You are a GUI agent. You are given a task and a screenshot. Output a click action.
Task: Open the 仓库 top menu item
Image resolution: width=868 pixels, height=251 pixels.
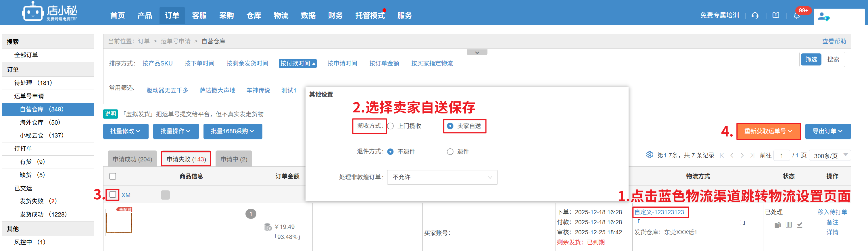tap(254, 16)
